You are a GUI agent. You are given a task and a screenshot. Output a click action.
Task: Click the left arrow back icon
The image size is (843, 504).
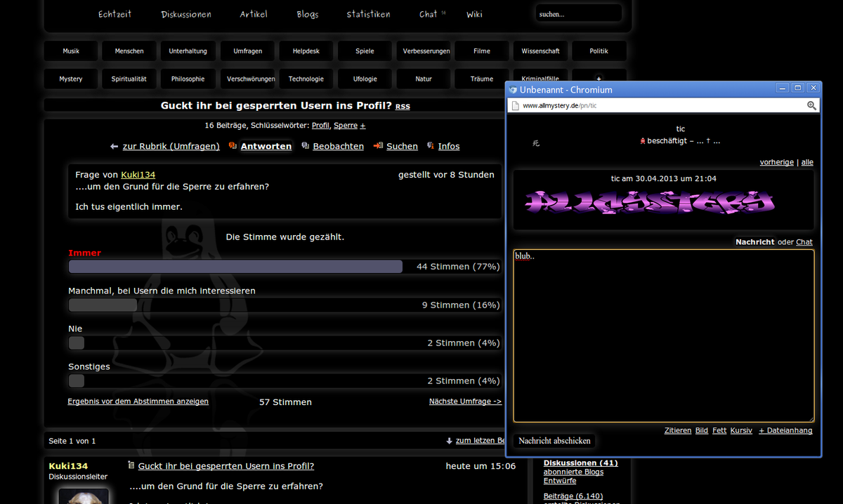(115, 147)
